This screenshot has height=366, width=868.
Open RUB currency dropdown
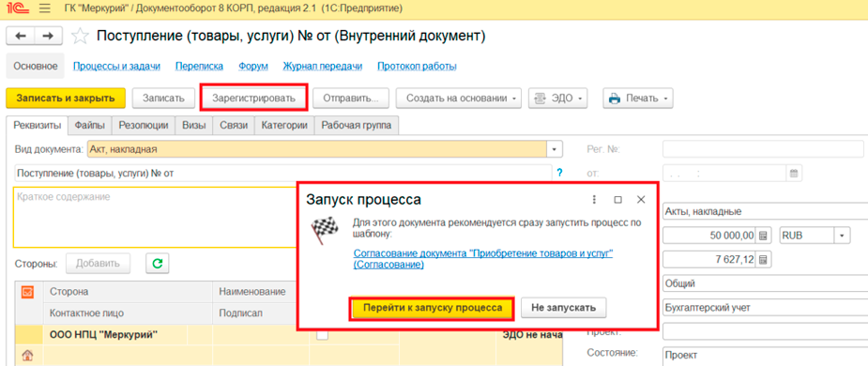(x=842, y=236)
